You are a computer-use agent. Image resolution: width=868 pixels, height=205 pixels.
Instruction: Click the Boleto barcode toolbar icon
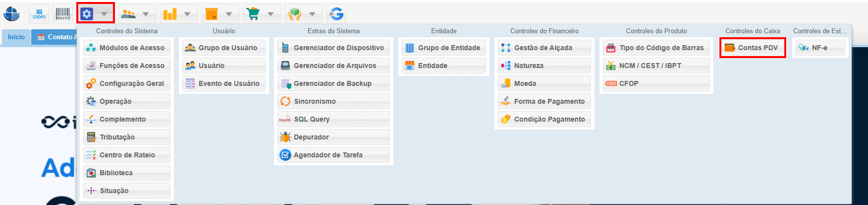63,14
